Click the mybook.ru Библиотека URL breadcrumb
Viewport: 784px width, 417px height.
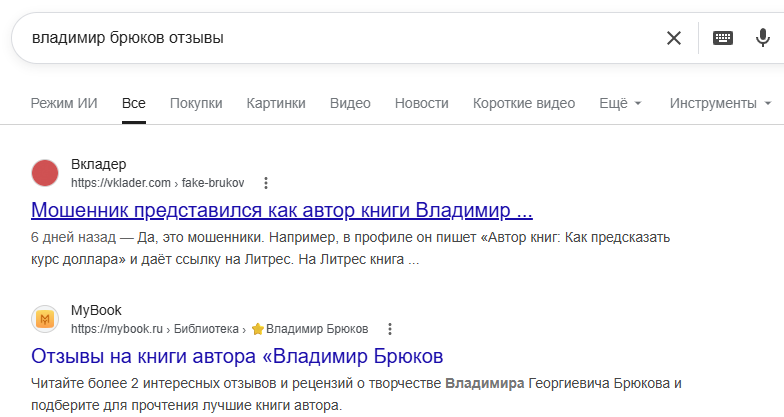coord(220,329)
